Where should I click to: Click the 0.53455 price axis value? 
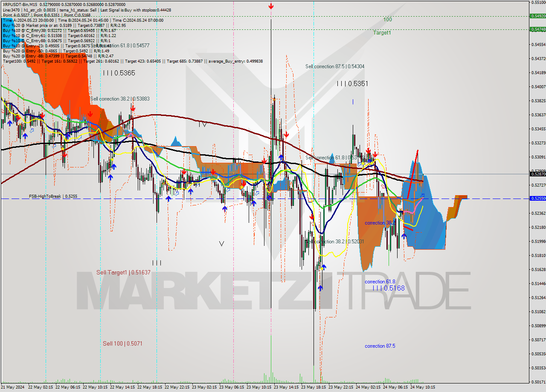click(538, 129)
